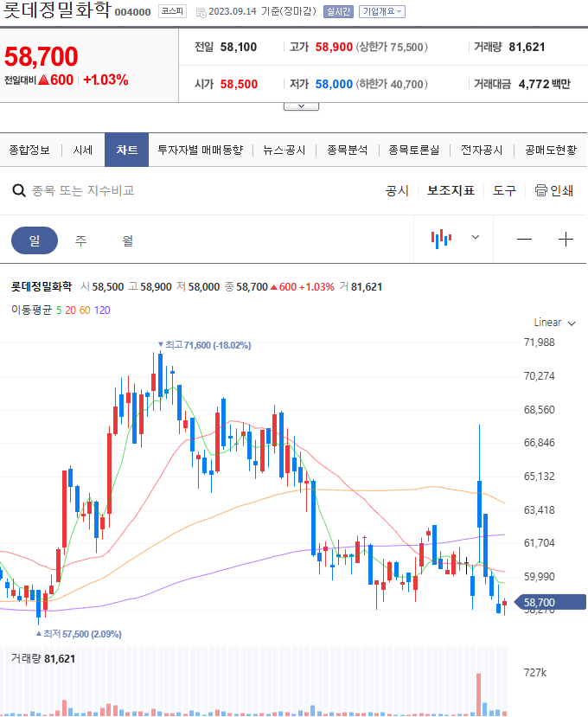Open chart type dropdown arrow
588x717 pixels.
pos(476,237)
